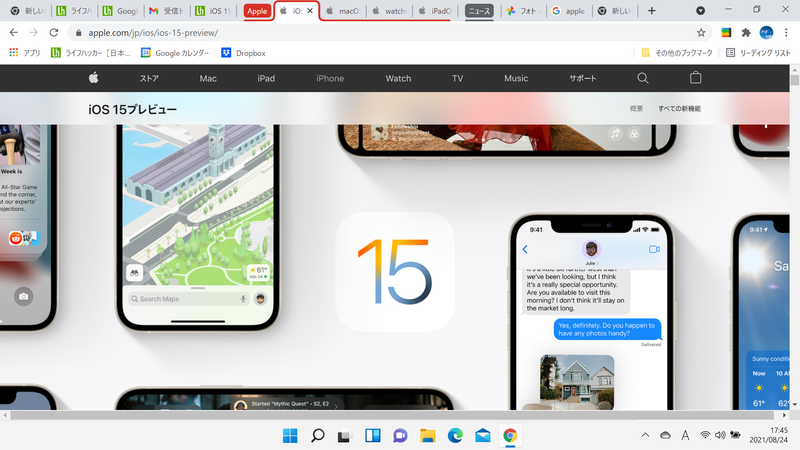This screenshot has height=450, width=800.
Task: Click the horizontal page scrollbar
Action: [x=392, y=415]
